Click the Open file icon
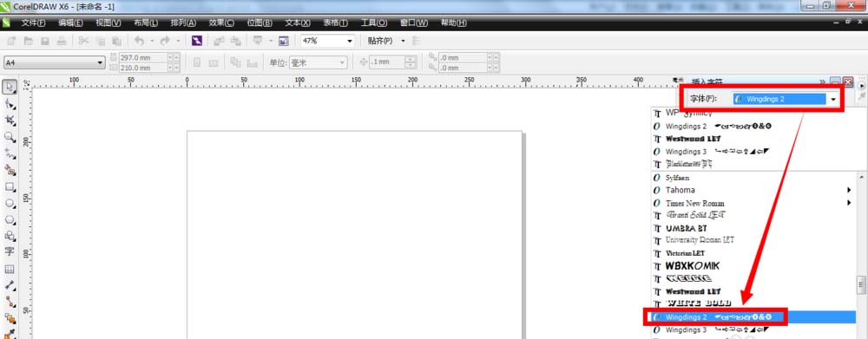The height and width of the screenshot is (339, 868). point(28,41)
